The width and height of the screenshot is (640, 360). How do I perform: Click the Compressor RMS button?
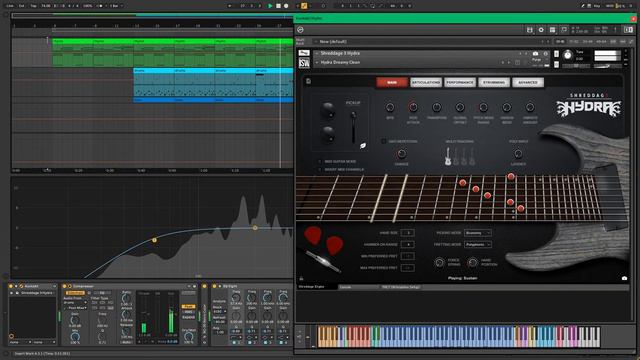188,312
